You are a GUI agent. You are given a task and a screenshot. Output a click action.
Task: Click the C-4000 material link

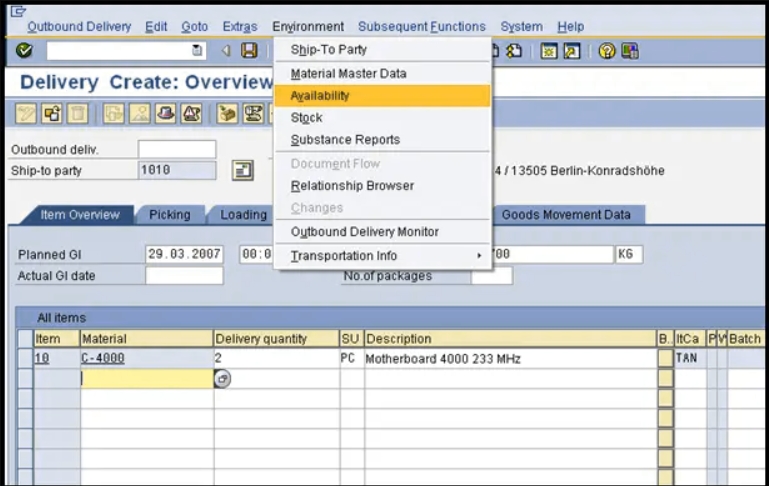coord(102,358)
